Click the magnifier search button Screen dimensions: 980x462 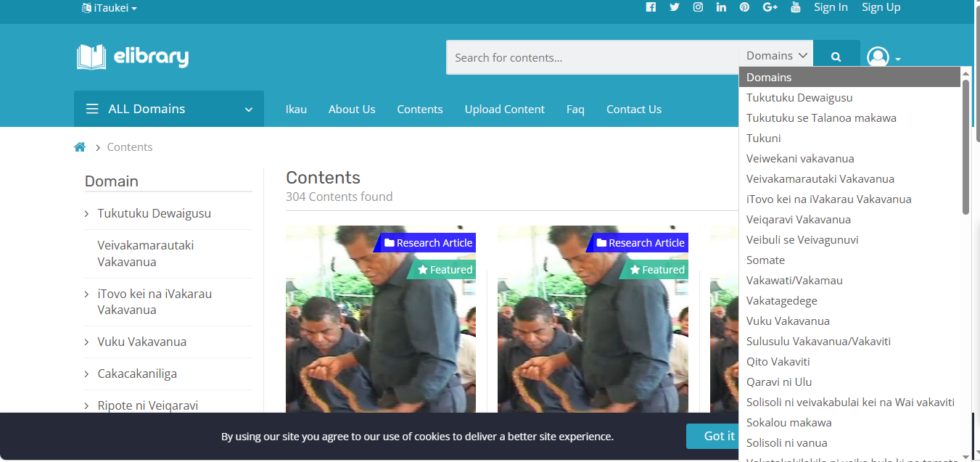coord(836,57)
